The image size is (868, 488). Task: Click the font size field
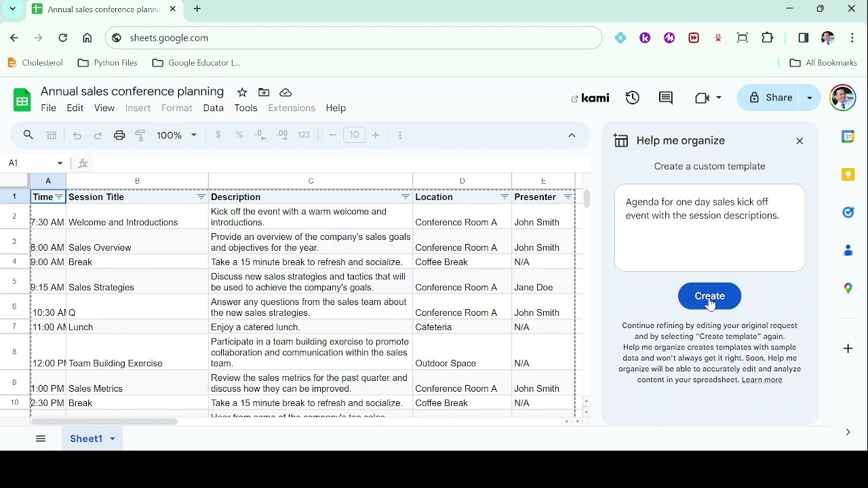pyautogui.click(x=355, y=135)
